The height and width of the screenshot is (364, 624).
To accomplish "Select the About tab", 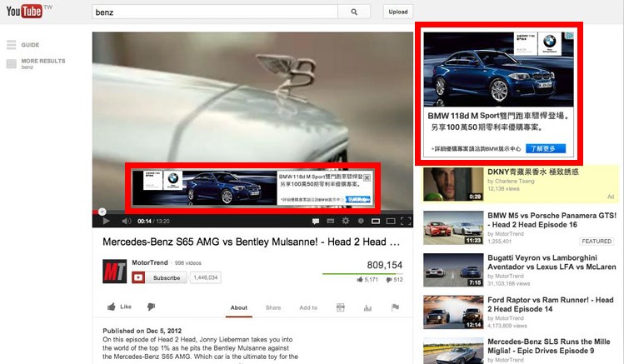I will click(x=239, y=308).
